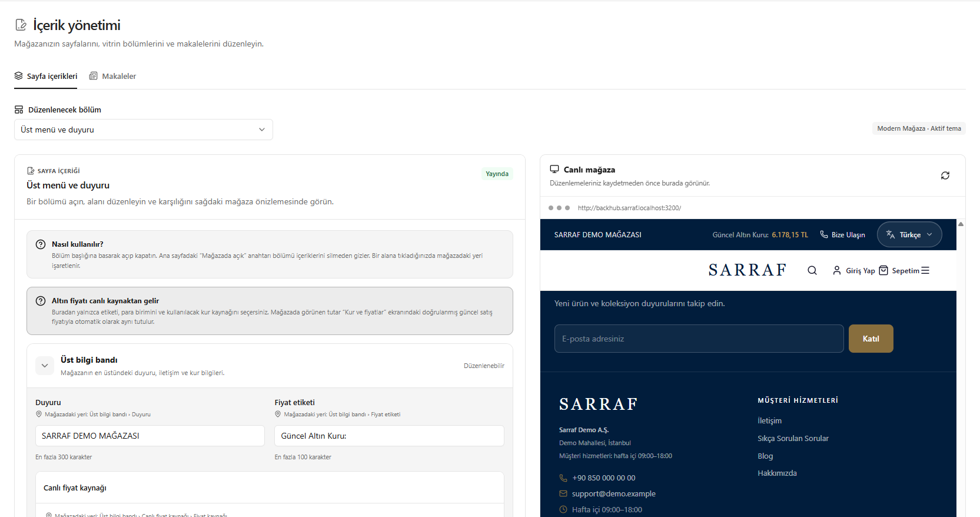Click the Nasıl kullanılır? info box heading

[77, 244]
